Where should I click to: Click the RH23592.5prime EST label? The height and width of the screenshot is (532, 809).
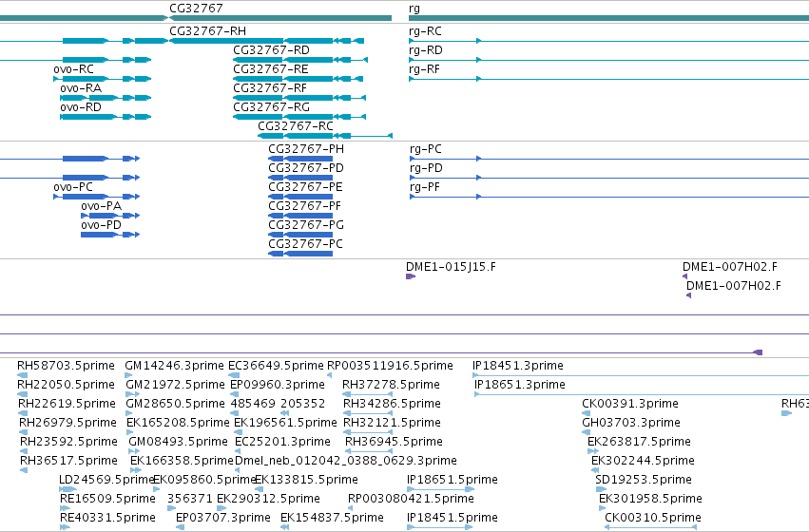[69, 443]
